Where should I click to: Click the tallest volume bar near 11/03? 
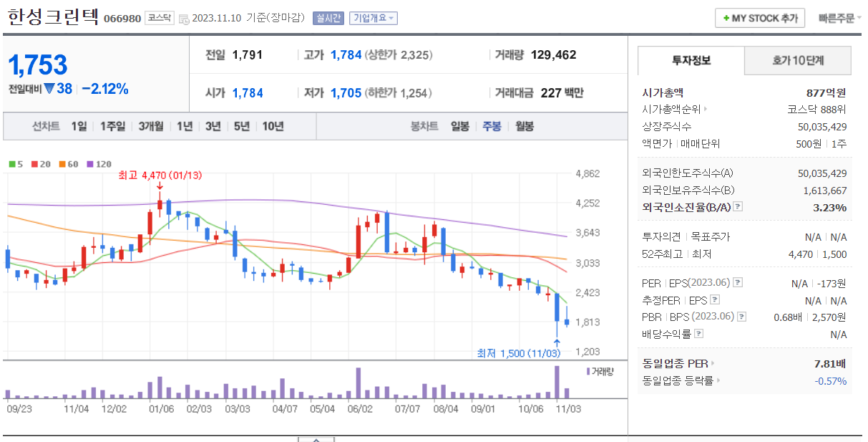pyautogui.click(x=556, y=382)
